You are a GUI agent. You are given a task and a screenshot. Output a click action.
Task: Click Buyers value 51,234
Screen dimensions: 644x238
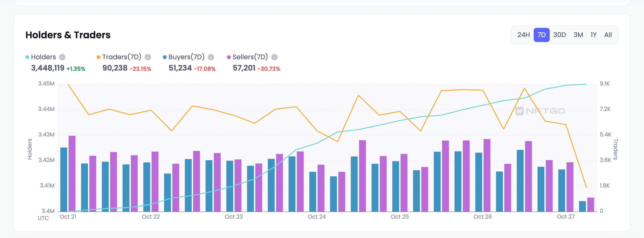click(x=180, y=68)
